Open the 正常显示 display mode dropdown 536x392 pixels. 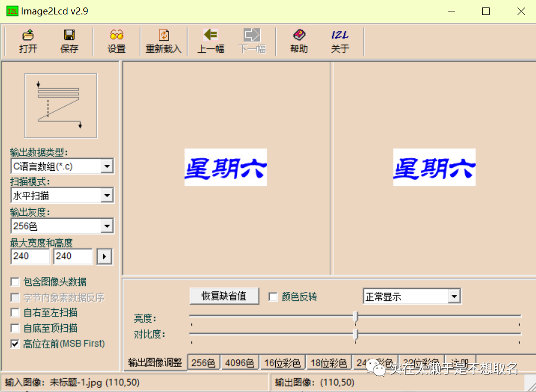click(453, 297)
